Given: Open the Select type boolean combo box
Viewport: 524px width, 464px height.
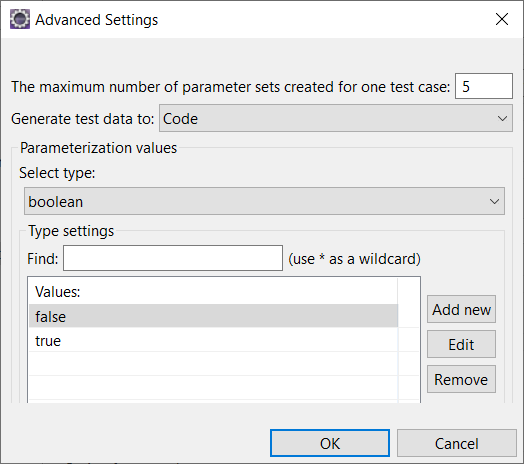Looking at the screenshot, I should [x=264, y=201].
